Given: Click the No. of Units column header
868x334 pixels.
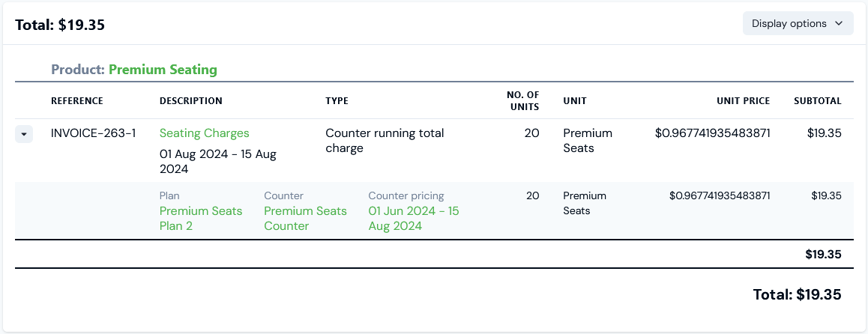Looking at the screenshot, I should click(x=522, y=101).
